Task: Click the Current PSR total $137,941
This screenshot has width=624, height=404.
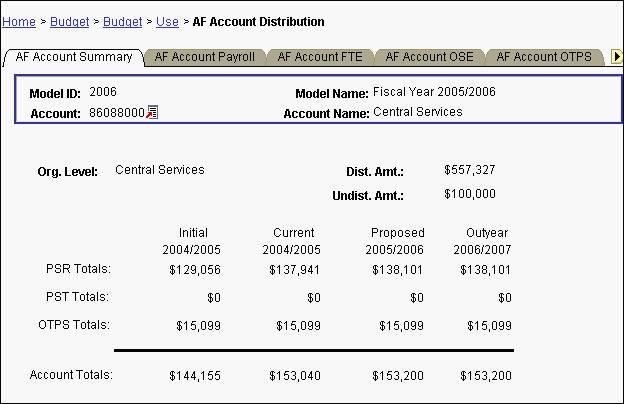Action: pos(294,269)
